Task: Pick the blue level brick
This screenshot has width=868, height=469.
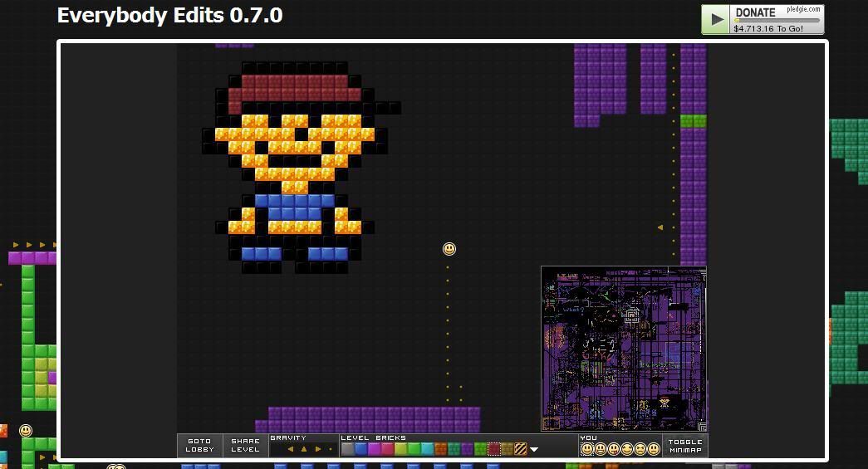Action: point(361,449)
